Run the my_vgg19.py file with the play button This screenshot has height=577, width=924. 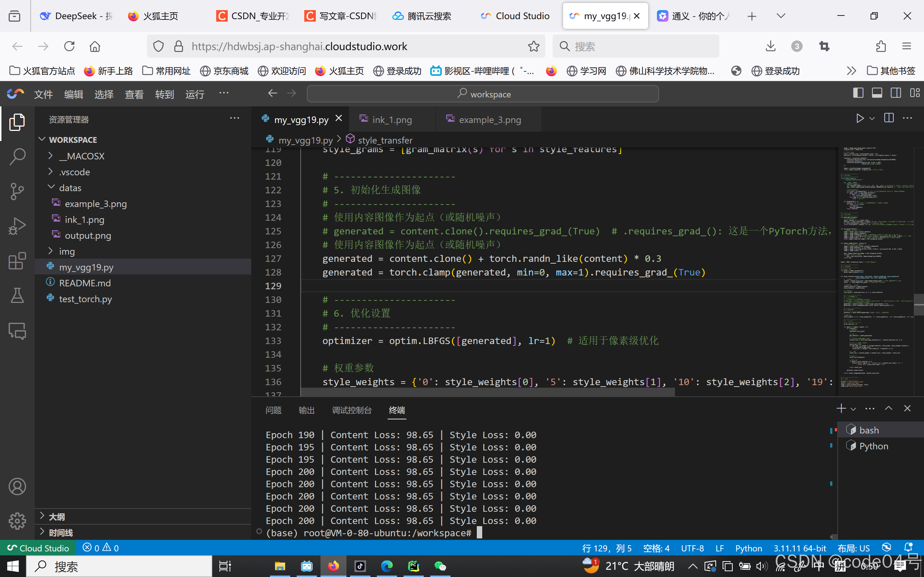[x=859, y=118]
